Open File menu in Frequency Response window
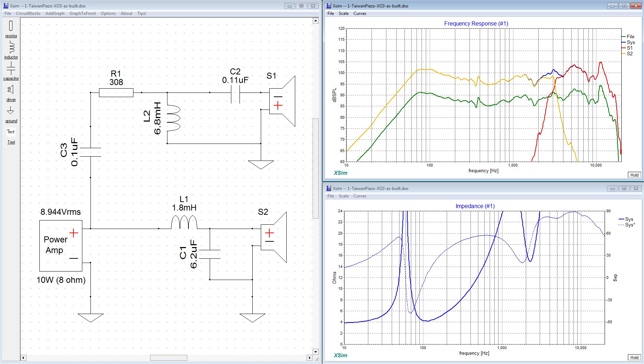Viewport: 644px width, 364px height. [x=331, y=13]
